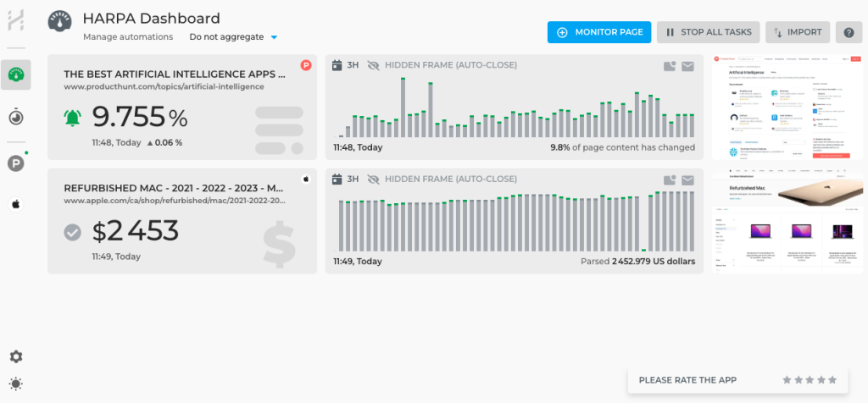The width and height of the screenshot is (868, 403).
Task: Select the green dashboard gauge sidebar icon
Action: pos(16,75)
